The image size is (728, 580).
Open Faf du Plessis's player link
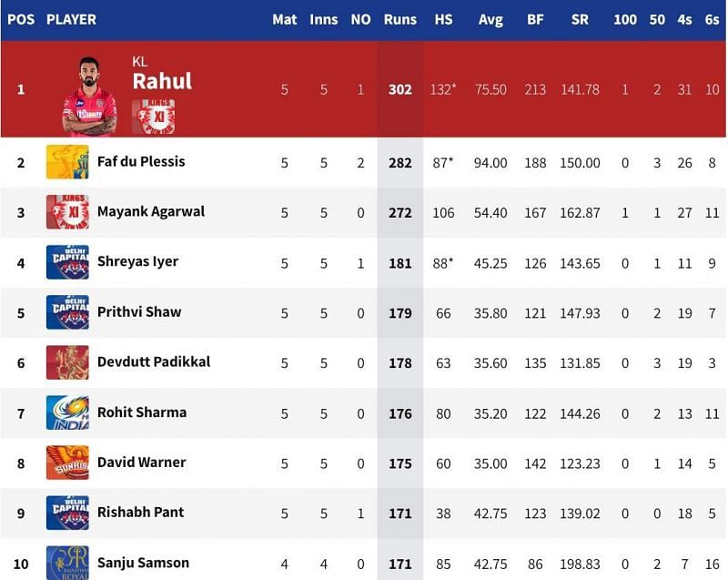tap(141, 162)
